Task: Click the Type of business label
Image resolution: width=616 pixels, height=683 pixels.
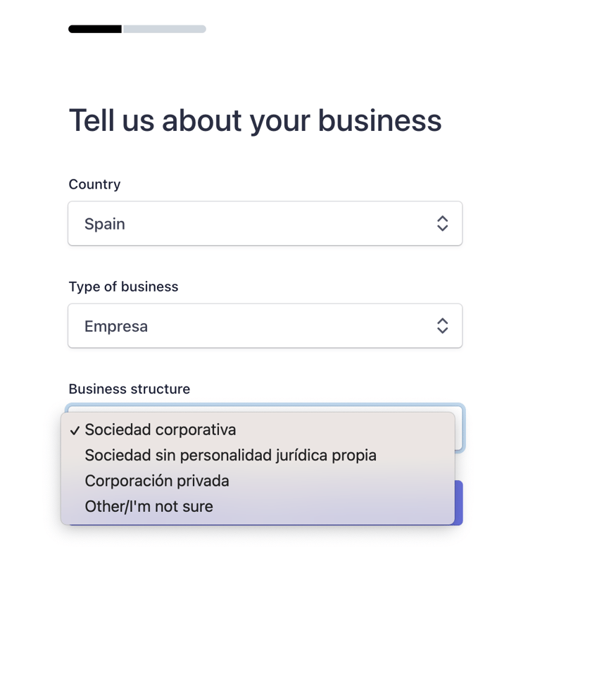Action: [x=123, y=287]
